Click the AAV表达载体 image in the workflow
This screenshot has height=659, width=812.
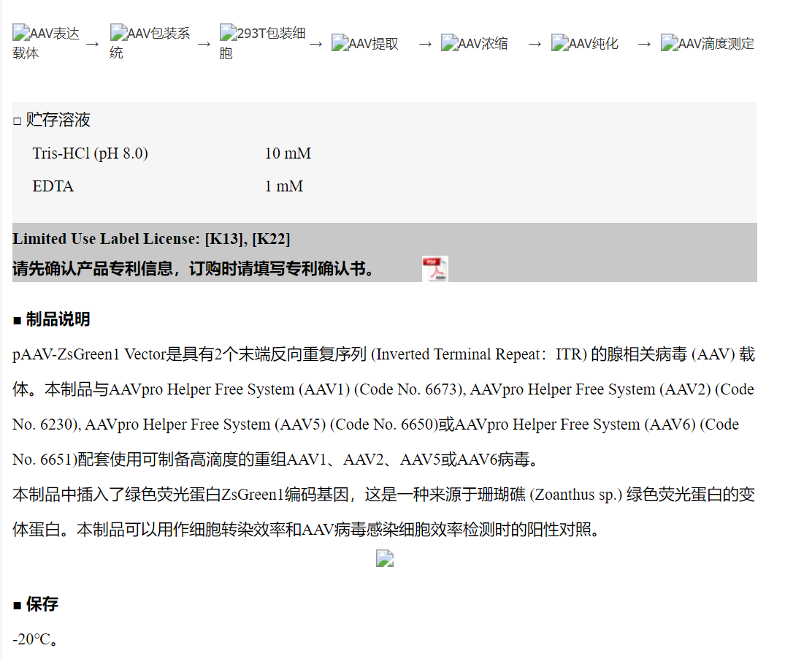tap(45, 43)
